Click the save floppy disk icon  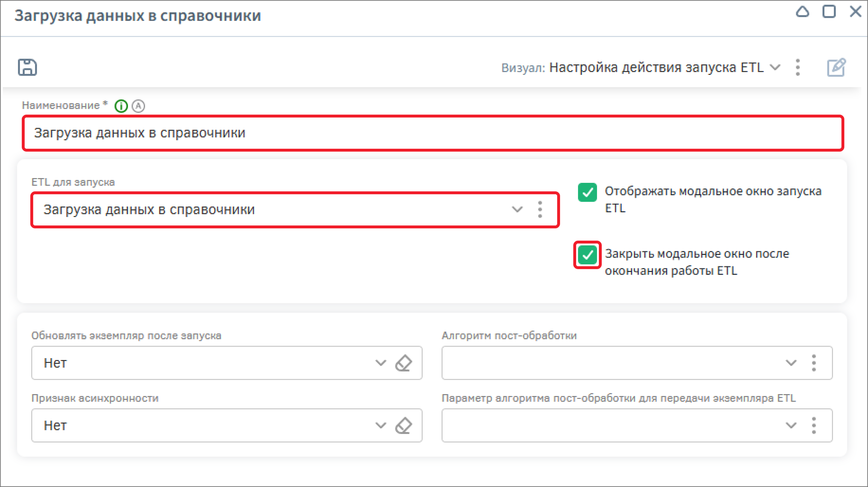click(27, 67)
